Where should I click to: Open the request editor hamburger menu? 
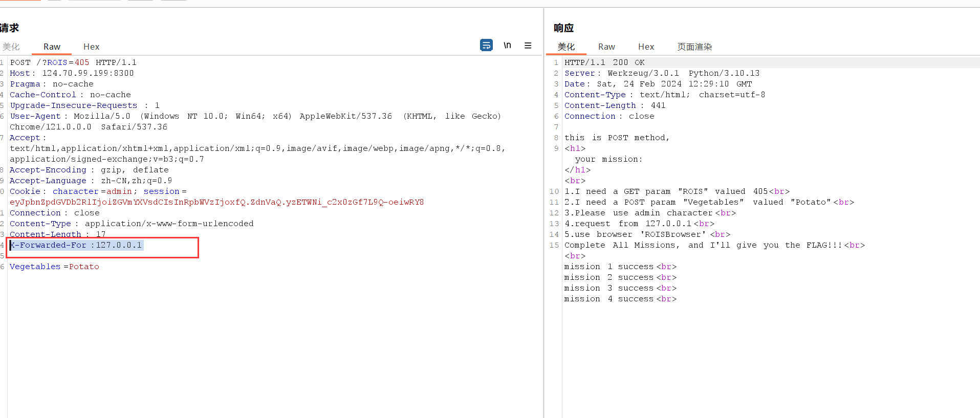(528, 46)
